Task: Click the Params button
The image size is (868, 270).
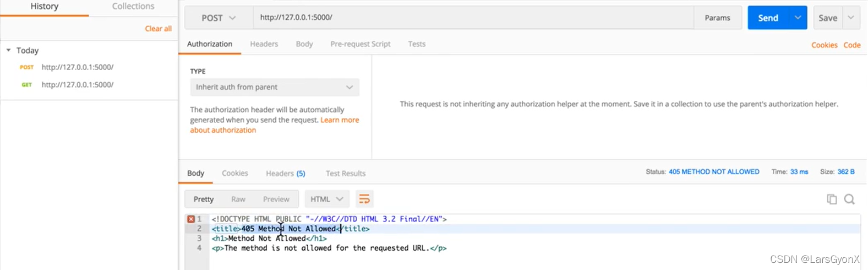Action: click(x=718, y=18)
